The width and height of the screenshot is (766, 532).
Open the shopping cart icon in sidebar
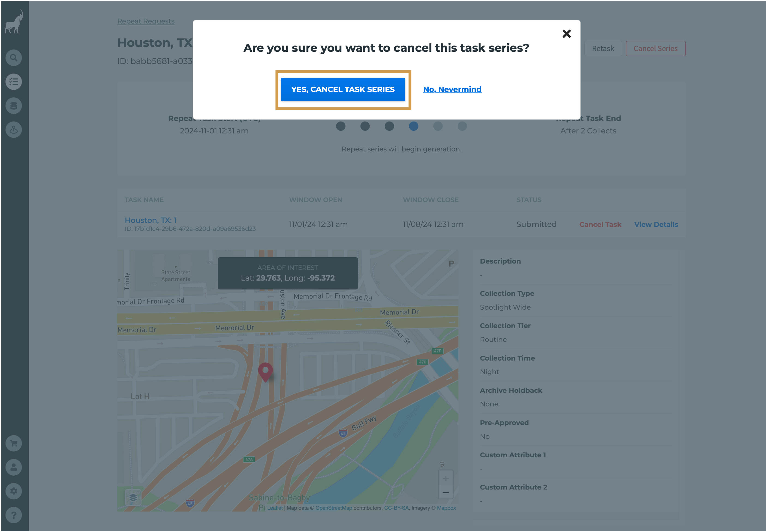(x=14, y=443)
